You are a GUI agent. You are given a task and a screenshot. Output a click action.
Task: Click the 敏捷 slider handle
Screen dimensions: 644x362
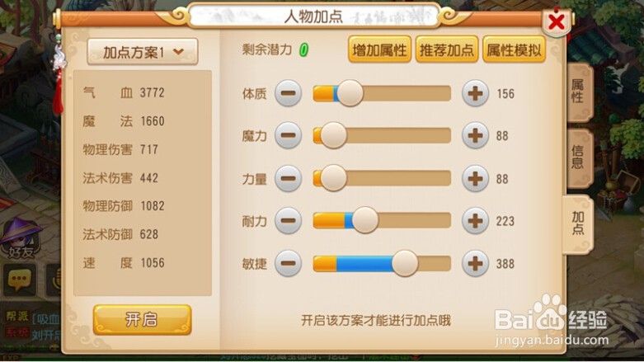coord(405,263)
